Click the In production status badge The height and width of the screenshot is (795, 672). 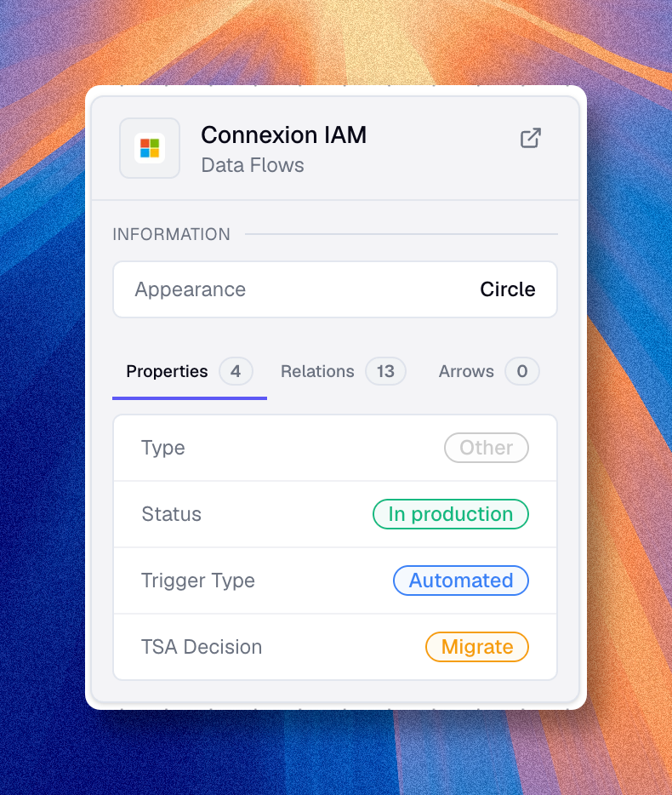click(451, 514)
